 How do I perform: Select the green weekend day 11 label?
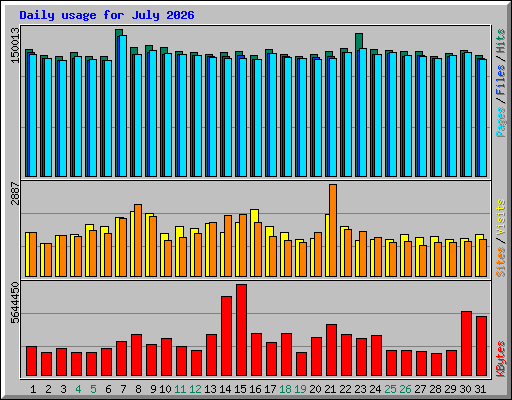point(180,389)
